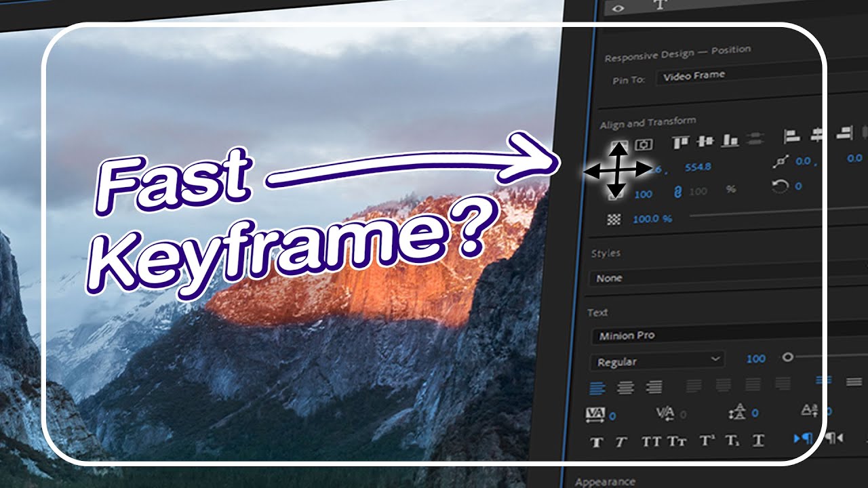Open the Minion Pro font dropdown

pyautogui.click(x=729, y=332)
